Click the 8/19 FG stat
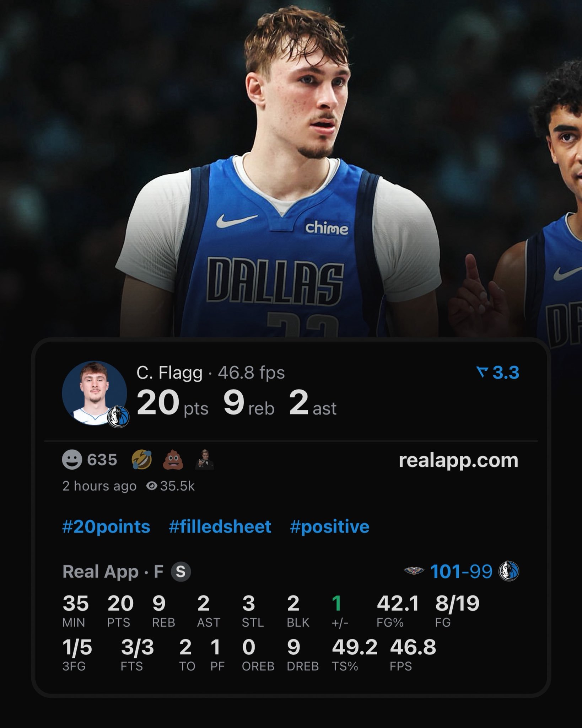The height and width of the screenshot is (728, 582). [457, 604]
